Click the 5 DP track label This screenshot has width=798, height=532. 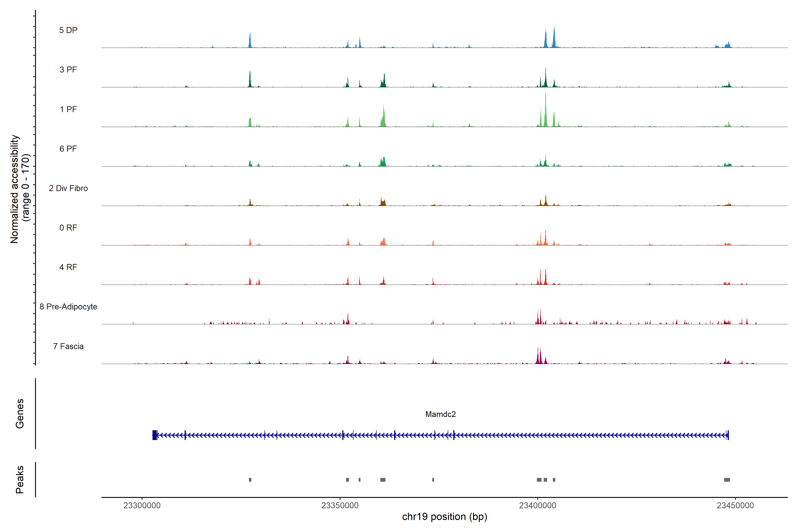[x=68, y=30]
